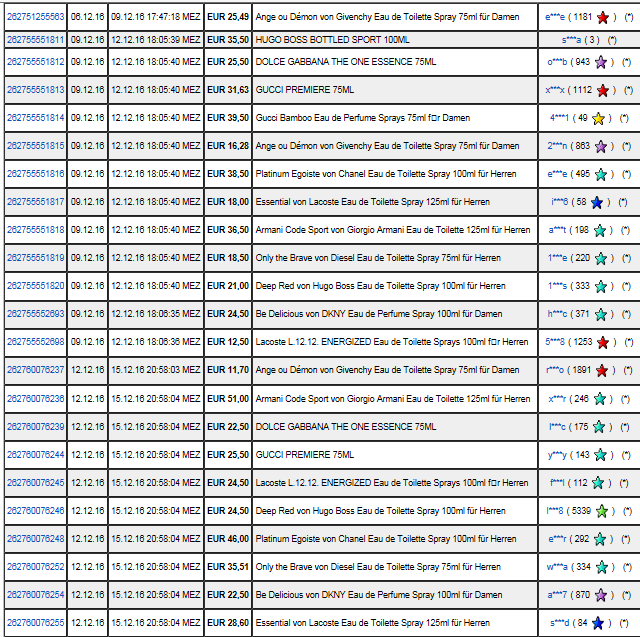Open item number 262751255563
Viewport: 640px width, 637px height.
[36, 17]
